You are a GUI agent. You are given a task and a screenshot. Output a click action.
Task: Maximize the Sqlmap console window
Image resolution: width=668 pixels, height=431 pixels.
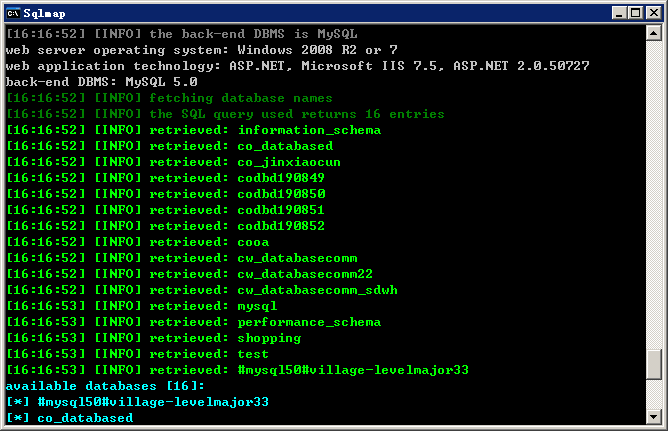(635, 13)
